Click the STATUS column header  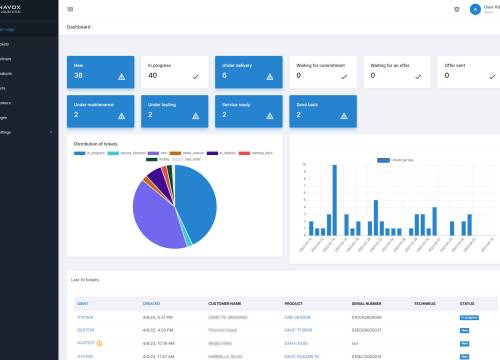tap(467, 304)
